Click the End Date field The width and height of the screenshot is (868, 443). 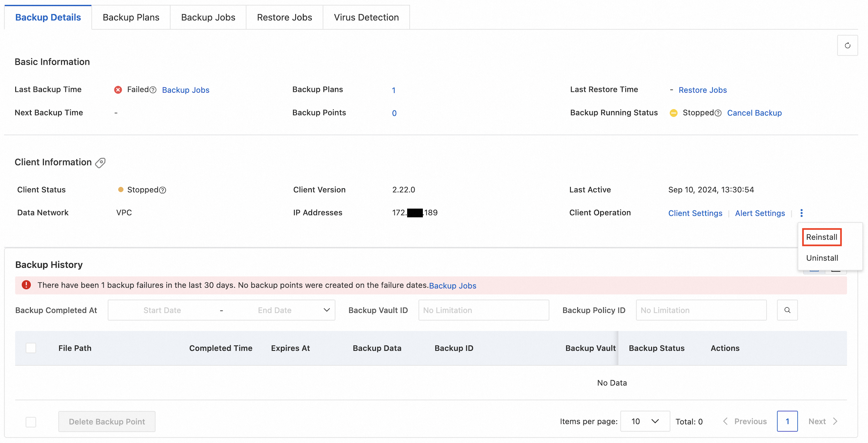coord(275,310)
